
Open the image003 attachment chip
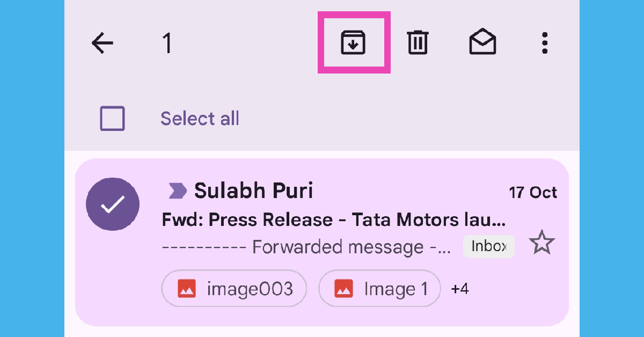point(235,289)
